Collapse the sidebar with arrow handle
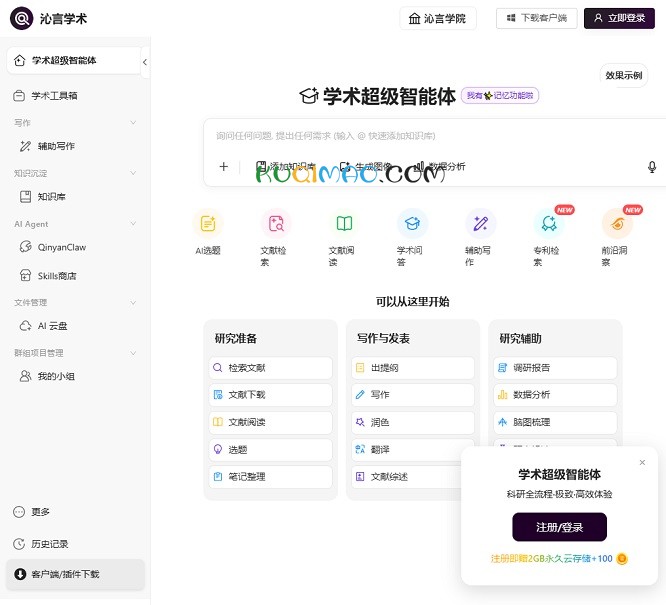The image size is (666, 605). 145,62
